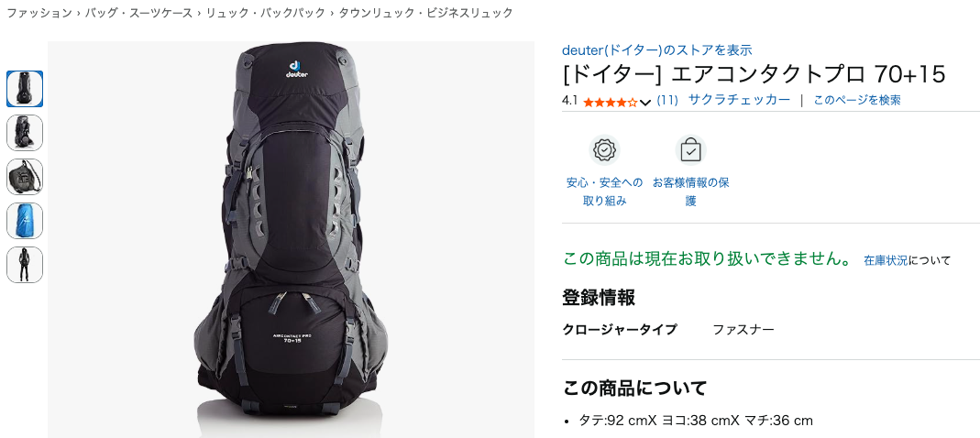Click the リュック・バックパック breadcrumb
The image size is (980, 438).
click(266, 13)
